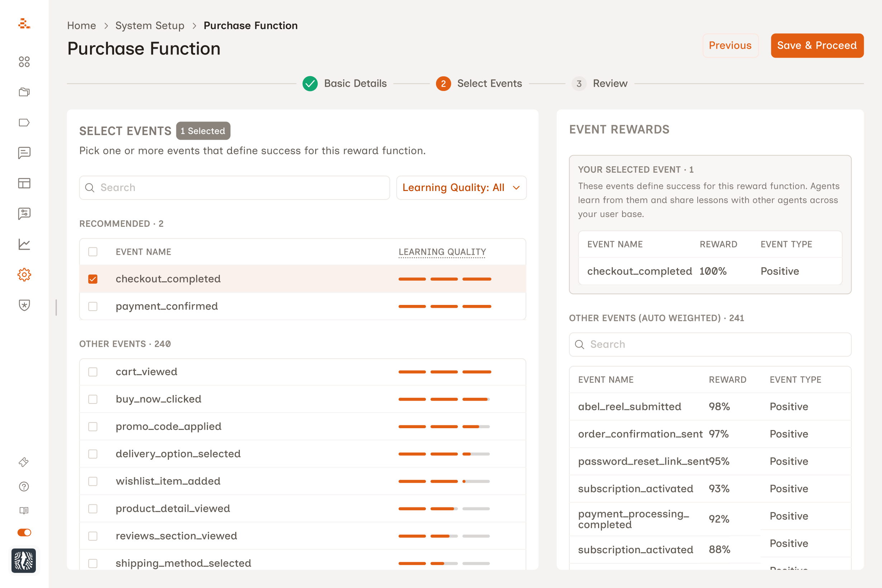Screen dimensions: 882x588
Task: Go back to the Basic Details step
Action: (x=345, y=83)
